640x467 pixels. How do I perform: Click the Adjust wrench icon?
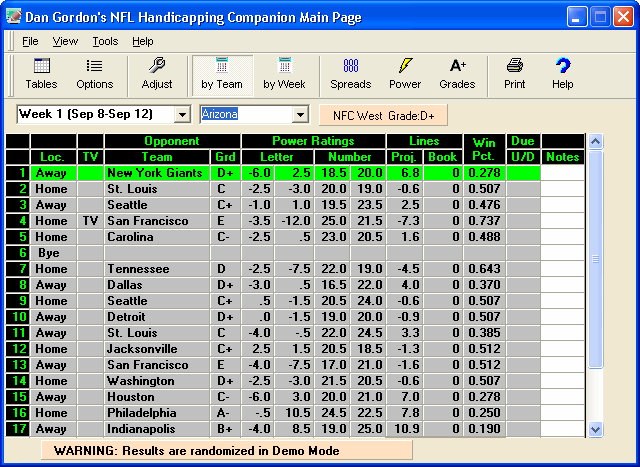pyautogui.click(x=157, y=76)
